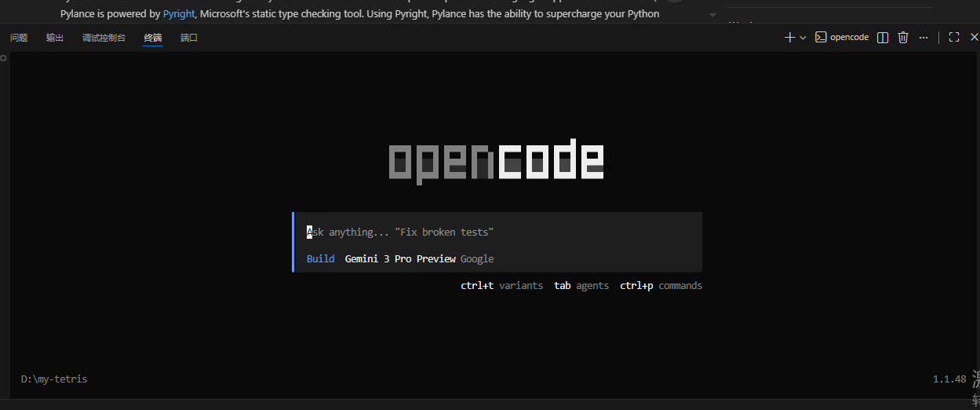Kill terminal with trash icon
The height and width of the screenshot is (410, 980).
point(903,38)
